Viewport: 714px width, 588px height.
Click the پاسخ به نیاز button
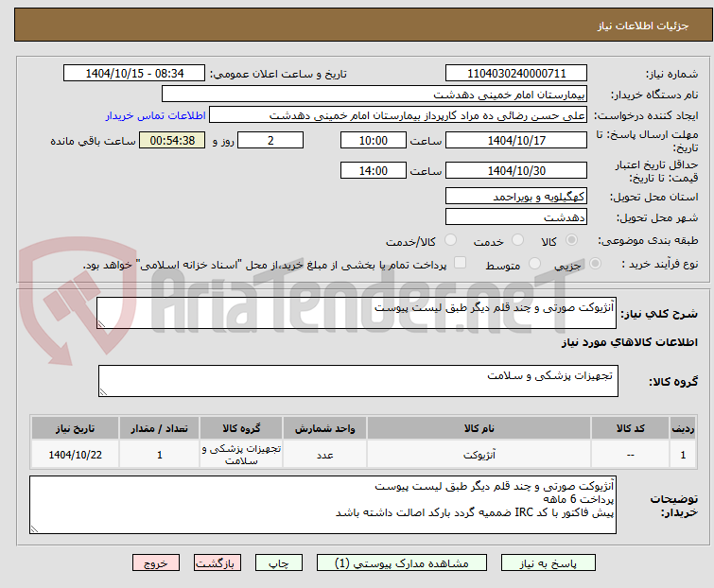click(548, 563)
